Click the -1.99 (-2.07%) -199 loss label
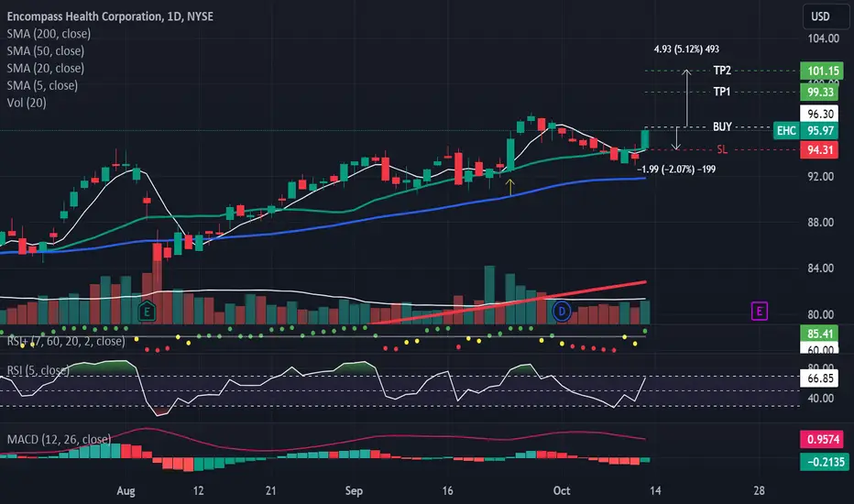The height and width of the screenshot is (504, 854). tap(676, 170)
